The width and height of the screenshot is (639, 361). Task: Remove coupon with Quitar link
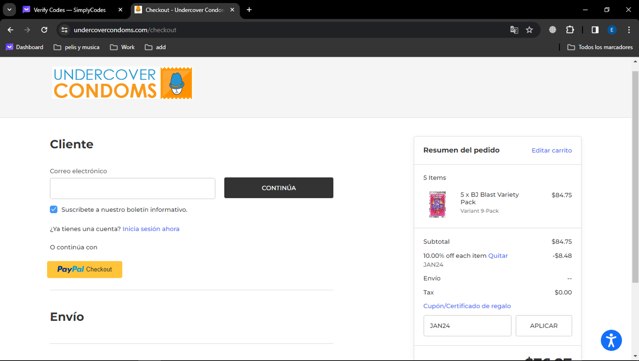(x=498, y=256)
